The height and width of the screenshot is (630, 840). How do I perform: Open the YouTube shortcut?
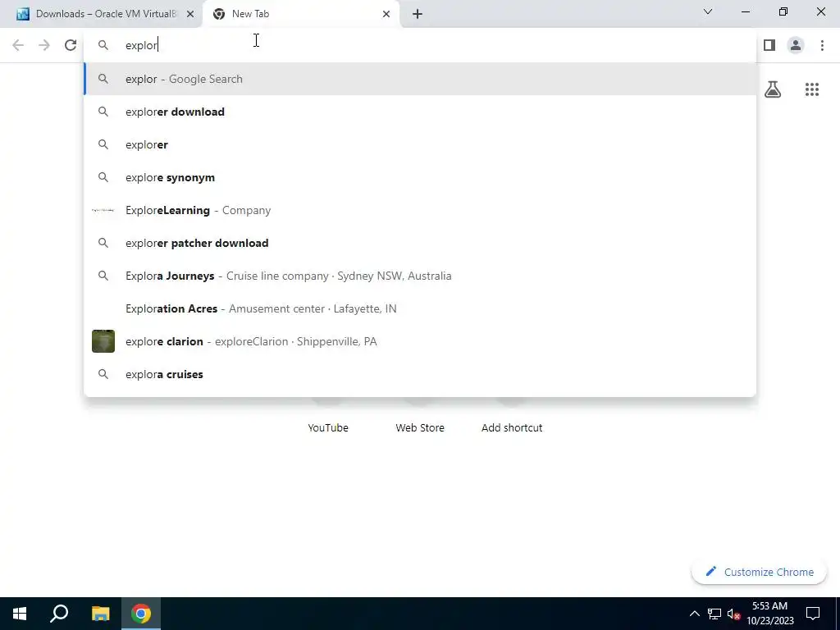coord(328,427)
